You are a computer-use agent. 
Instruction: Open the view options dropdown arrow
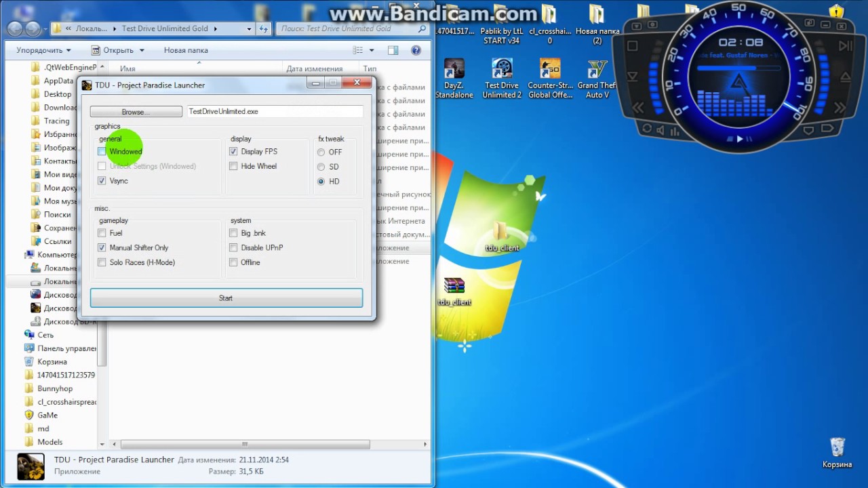pyautogui.click(x=371, y=50)
